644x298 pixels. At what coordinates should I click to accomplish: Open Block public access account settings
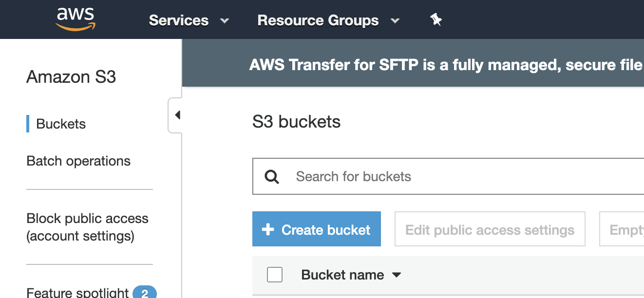point(88,227)
